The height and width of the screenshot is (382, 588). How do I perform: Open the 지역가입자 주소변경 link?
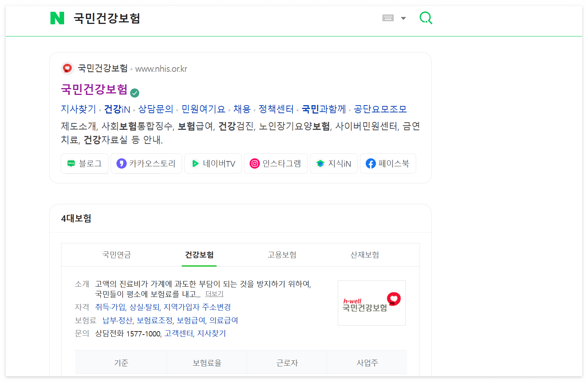click(x=197, y=307)
